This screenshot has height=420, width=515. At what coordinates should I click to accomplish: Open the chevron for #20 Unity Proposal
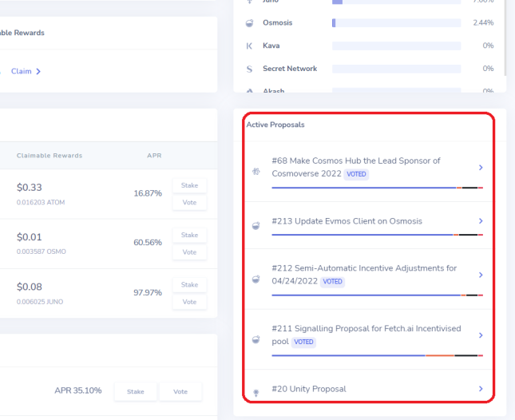coord(481,389)
